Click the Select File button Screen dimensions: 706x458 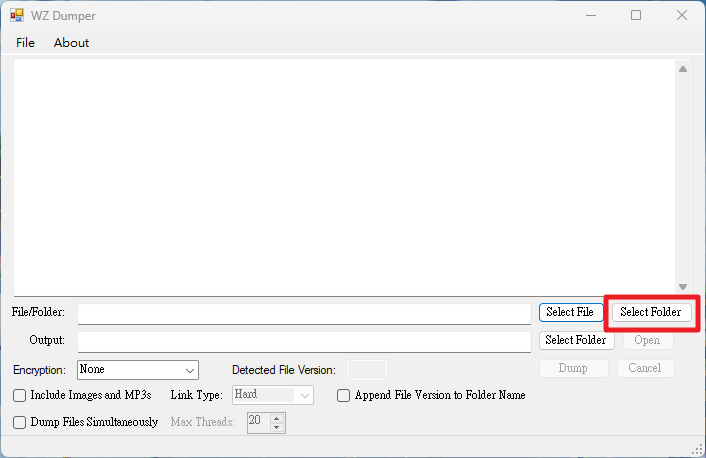tap(570, 312)
